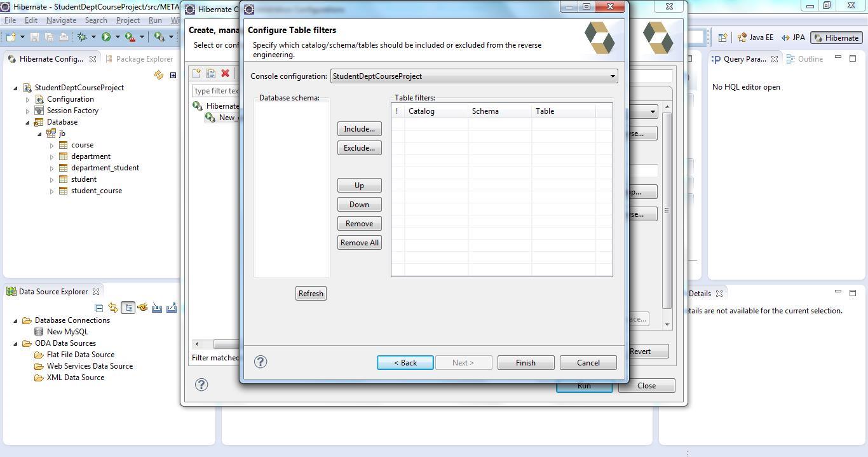Collapse the StudentDeptCourseProject tree node
Screen dimensions: 868x457
tap(15, 88)
